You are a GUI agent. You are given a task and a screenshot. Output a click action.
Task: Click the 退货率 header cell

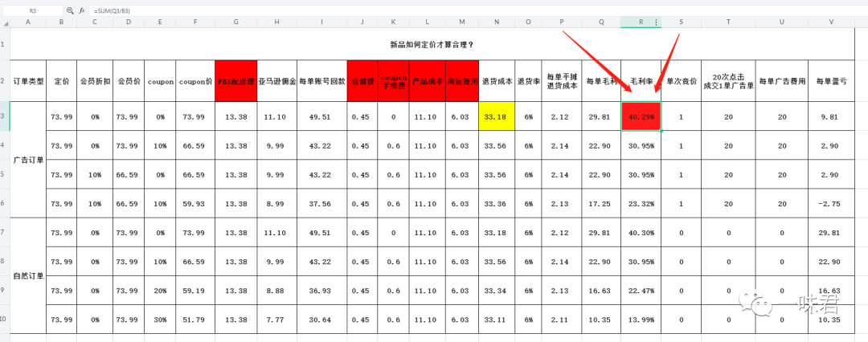pyautogui.click(x=528, y=81)
